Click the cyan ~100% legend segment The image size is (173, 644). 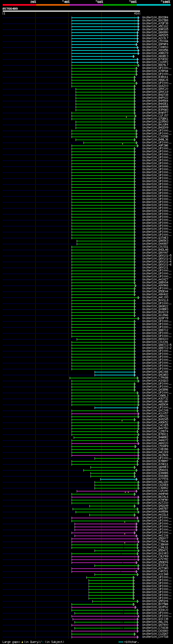pyautogui.click(x=154, y=5)
